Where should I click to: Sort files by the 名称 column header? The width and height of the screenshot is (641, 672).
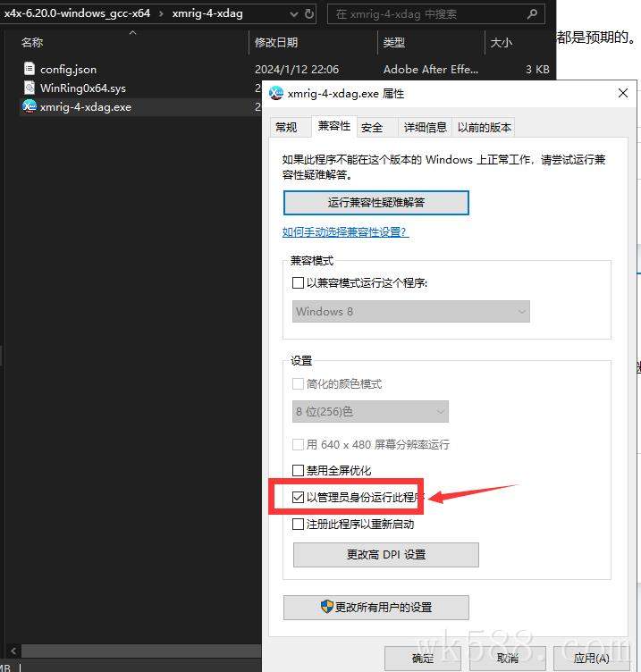pyautogui.click(x=32, y=42)
